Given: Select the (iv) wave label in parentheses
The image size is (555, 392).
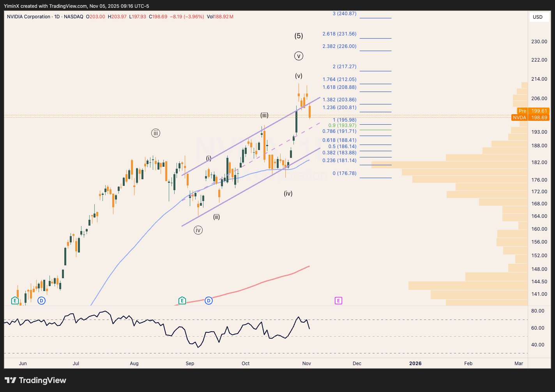Looking at the screenshot, I should tap(288, 193).
